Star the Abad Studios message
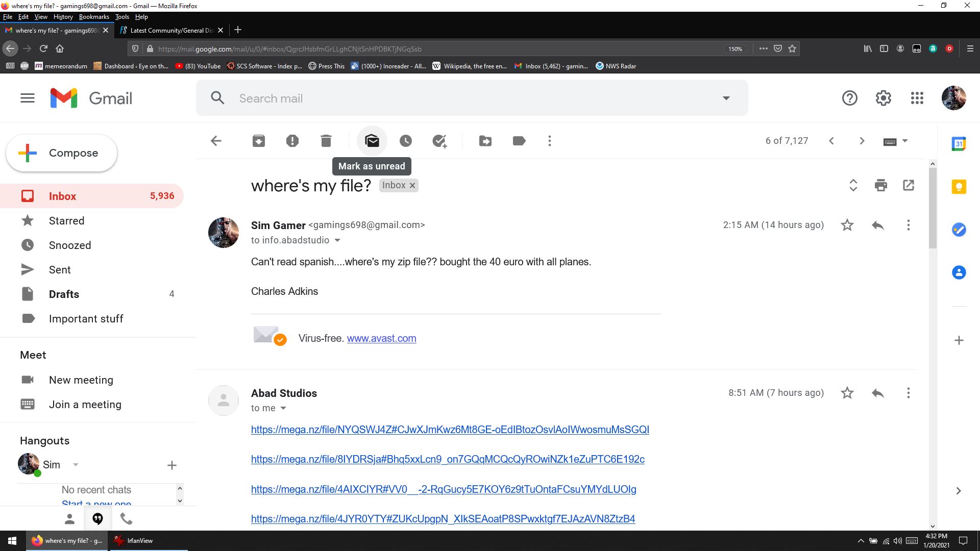Viewport: 980px width, 551px height. (x=847, y=393)
